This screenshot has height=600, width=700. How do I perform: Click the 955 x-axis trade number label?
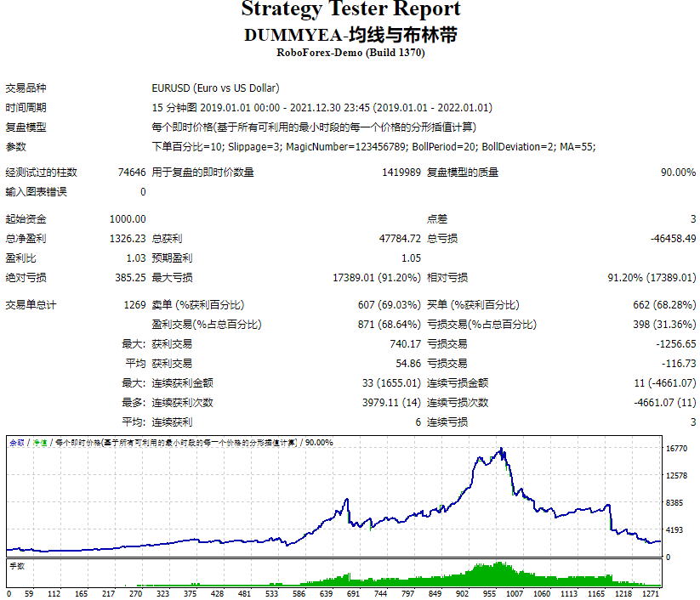pyautogui.click(x=489, y=594)
